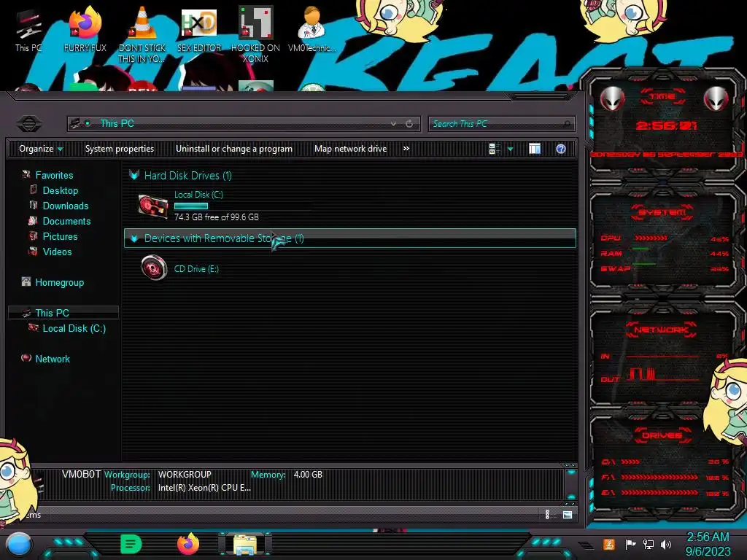Click the back navigation button in Explorer
Viewport: 747px width, 560px height.
click(28, 124)
